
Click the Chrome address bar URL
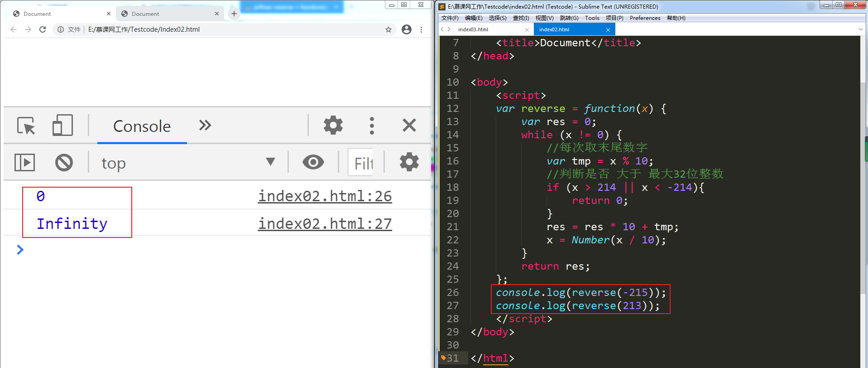(144, 29)
